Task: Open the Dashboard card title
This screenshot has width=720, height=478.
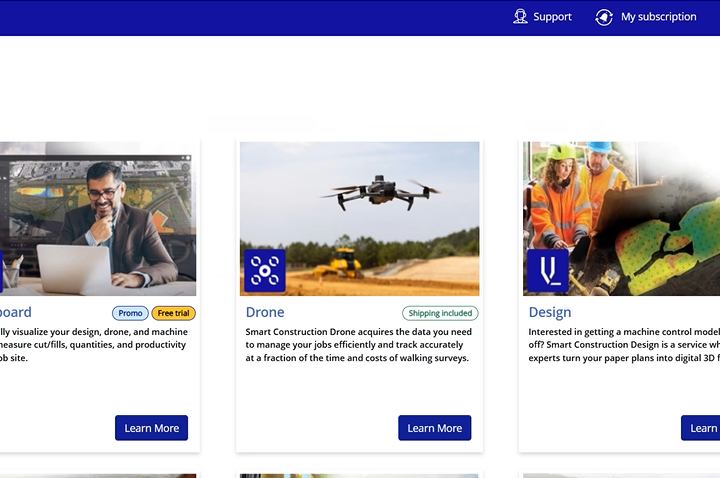Action: tap(15, 312)
